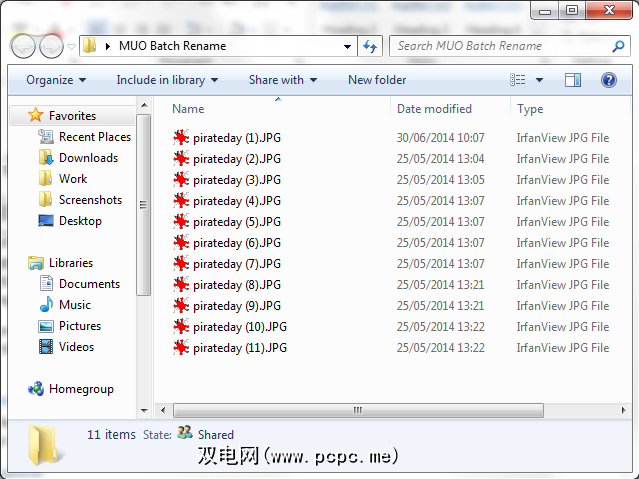
Task: Click navigation pane scroll down arrow
Action: pyautogui.click(x=144, y=411)
